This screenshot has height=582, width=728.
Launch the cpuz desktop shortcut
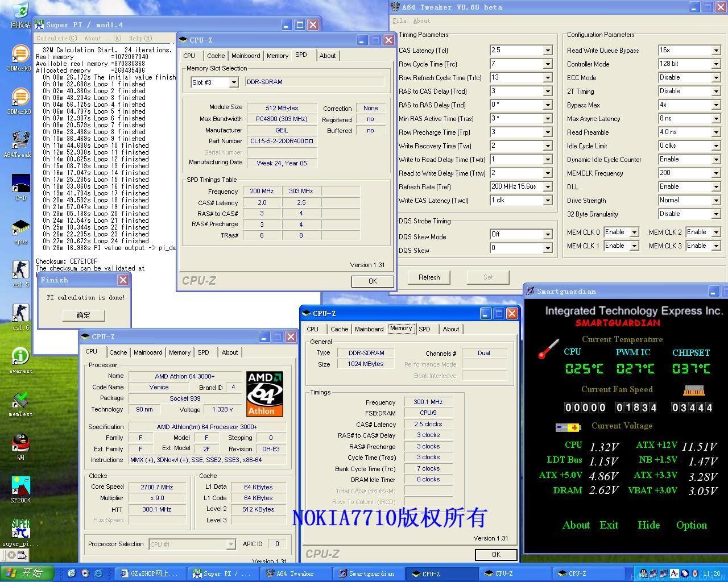tap(20, 231)
